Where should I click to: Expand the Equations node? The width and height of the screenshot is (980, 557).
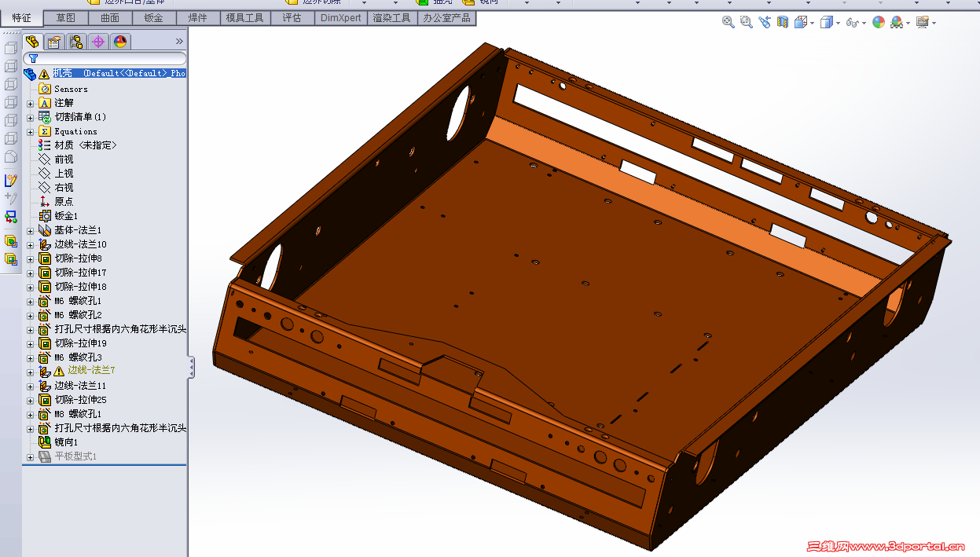pyautogui.click(x=31, y=131)
